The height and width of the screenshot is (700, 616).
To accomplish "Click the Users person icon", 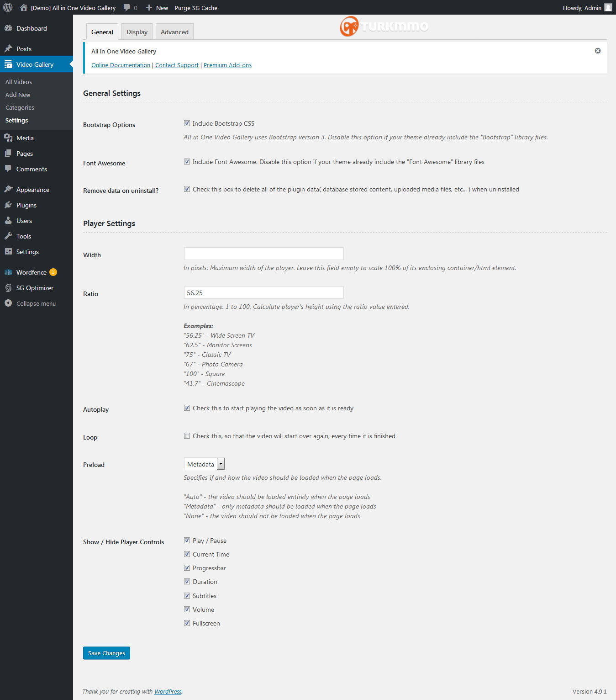I will pos(8,220).
